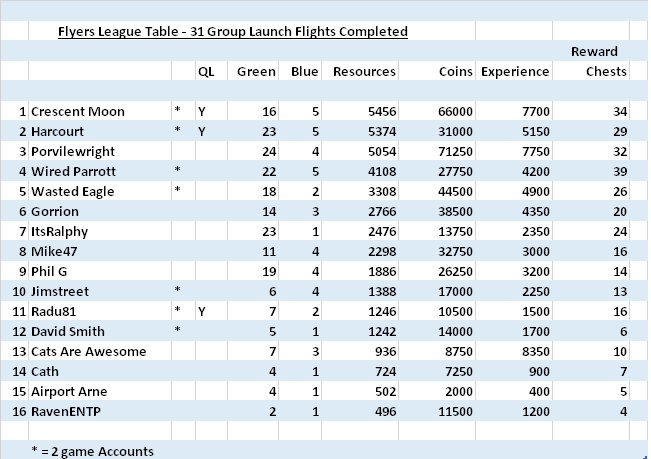Click the Flyers League Table title
This screenshot has height=459, width=651.
point(232,32)
